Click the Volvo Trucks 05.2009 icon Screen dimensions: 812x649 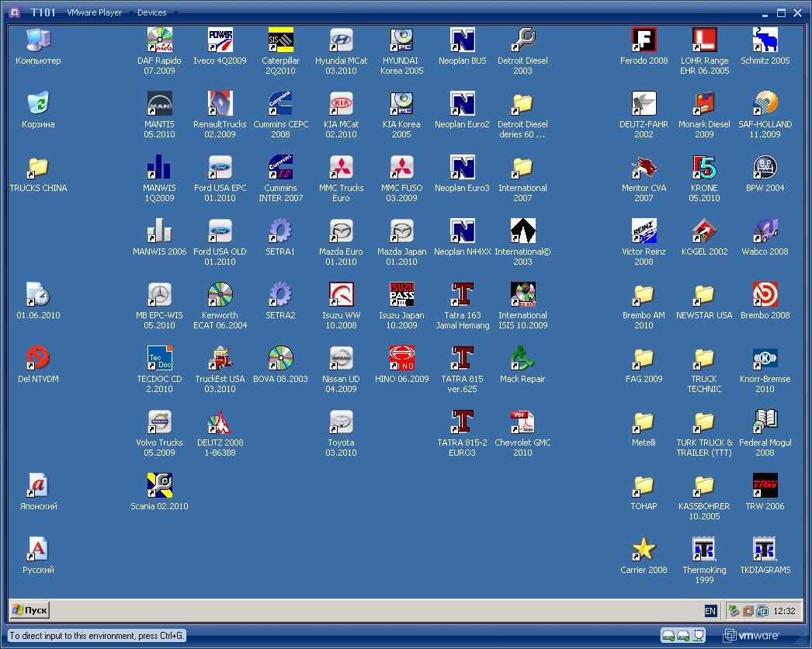160,422
